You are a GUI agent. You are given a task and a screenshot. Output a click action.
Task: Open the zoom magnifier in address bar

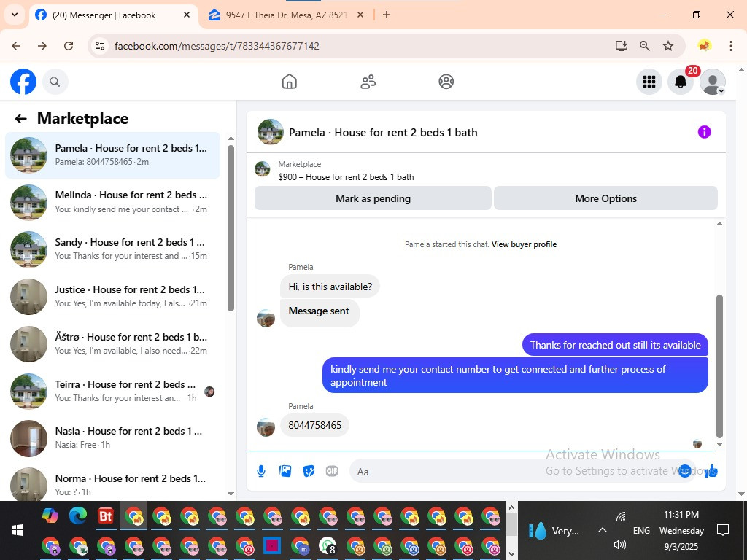[645, 46]
